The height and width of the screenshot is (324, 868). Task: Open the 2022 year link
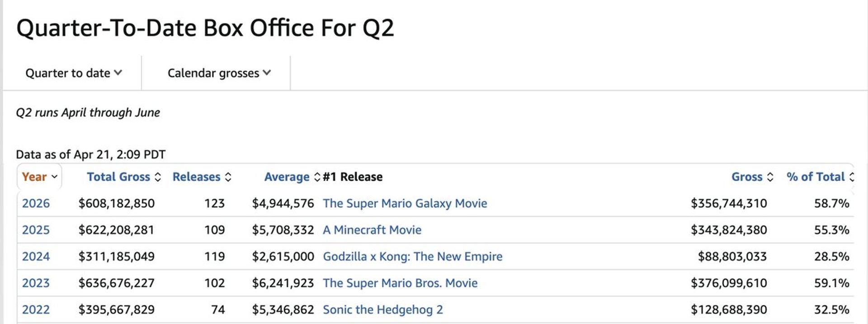(36, 310)
